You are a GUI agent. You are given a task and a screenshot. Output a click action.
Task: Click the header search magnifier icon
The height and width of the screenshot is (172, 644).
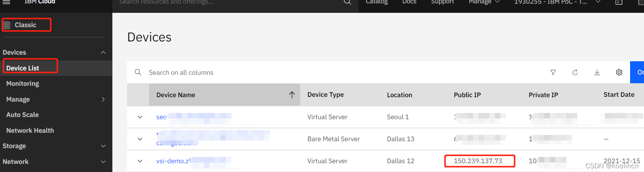(x=347, y=2)
